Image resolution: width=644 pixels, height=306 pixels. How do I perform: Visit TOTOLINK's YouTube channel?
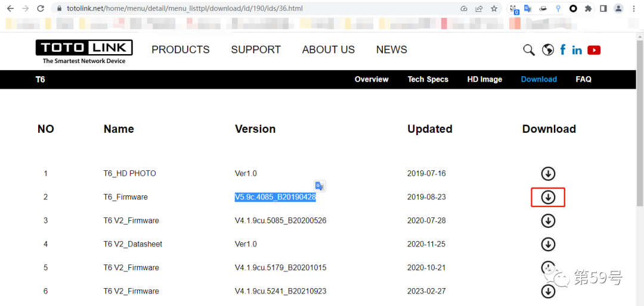[x=594, y=50]
